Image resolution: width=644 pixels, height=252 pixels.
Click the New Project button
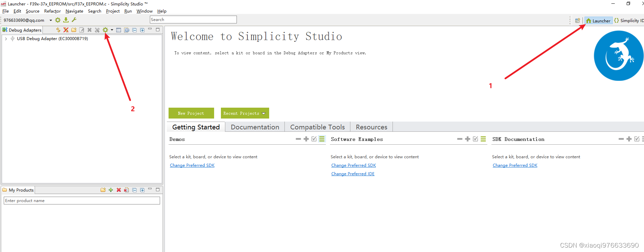click(191, 113)
